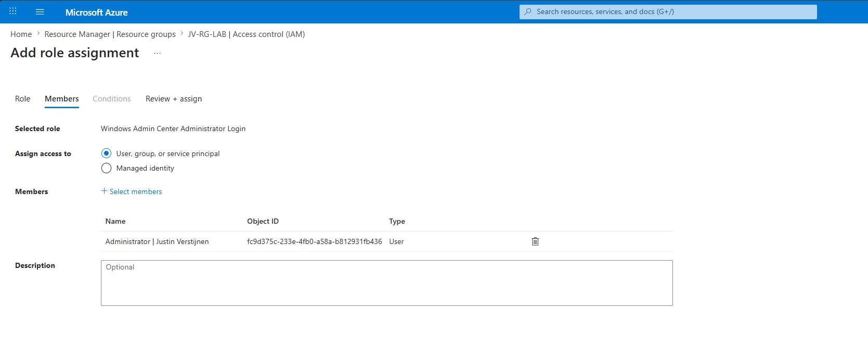
Task: Click the Type column header
Action: tap(397, 221)
